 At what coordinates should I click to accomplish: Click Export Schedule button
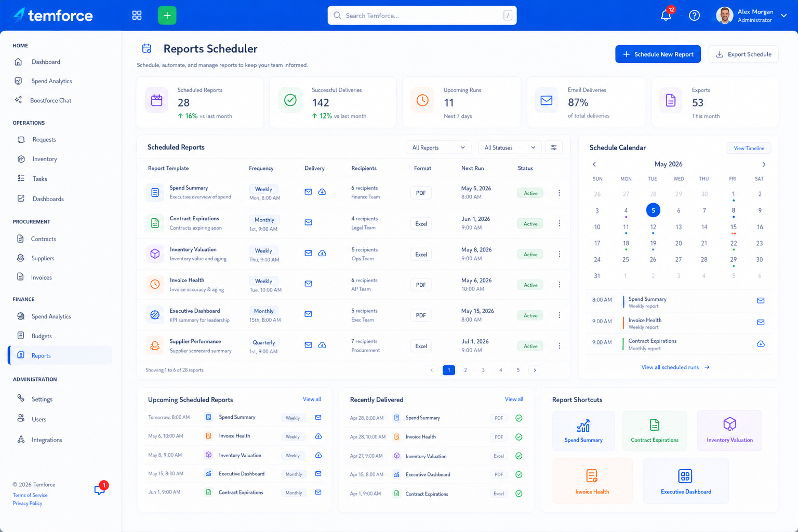(743, 54)
